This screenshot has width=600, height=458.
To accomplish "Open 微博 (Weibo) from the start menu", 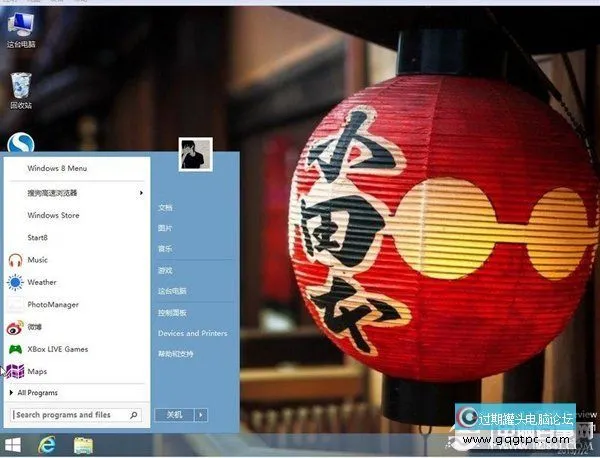I will pos(34,327).
